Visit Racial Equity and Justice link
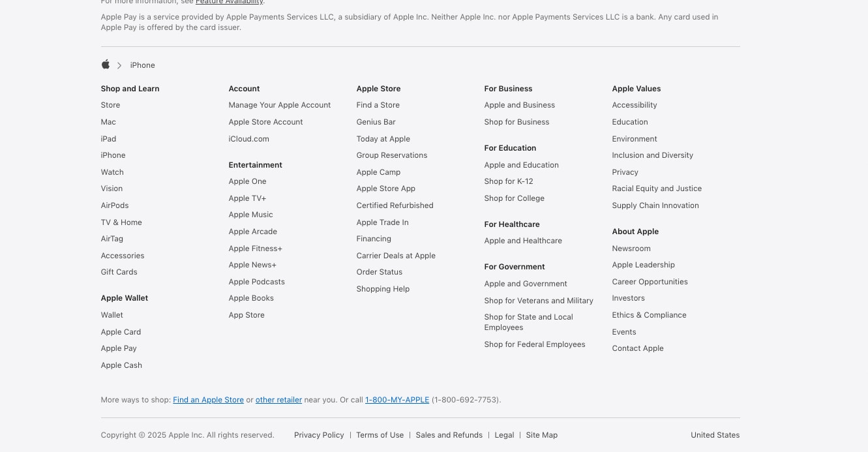 [657, 188]
